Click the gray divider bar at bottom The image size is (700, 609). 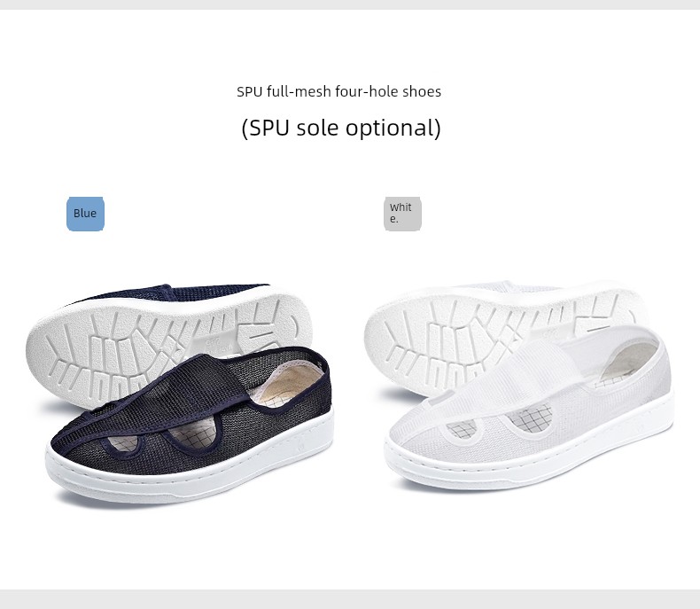coord(350,599)
